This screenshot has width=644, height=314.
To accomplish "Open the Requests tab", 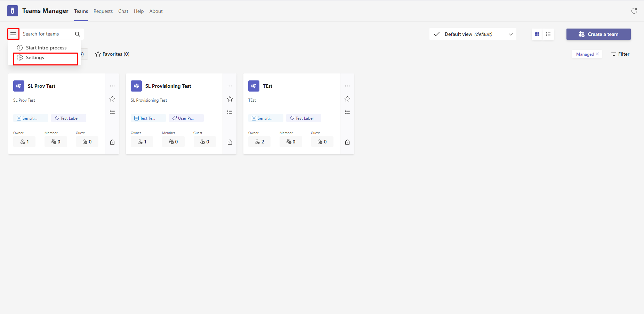I will pos(103,11).
